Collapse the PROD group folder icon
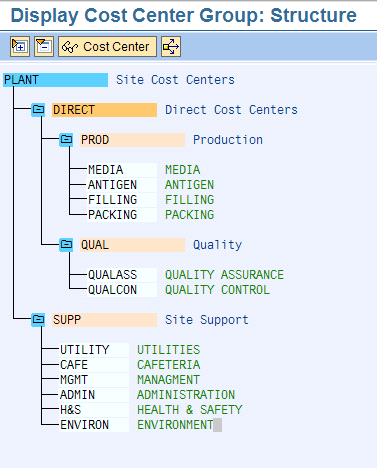 (66, 140)
